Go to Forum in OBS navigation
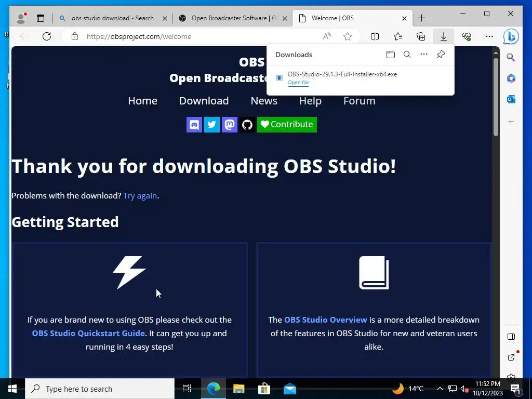This screenshot has height=399, width=532. (360, 101)
